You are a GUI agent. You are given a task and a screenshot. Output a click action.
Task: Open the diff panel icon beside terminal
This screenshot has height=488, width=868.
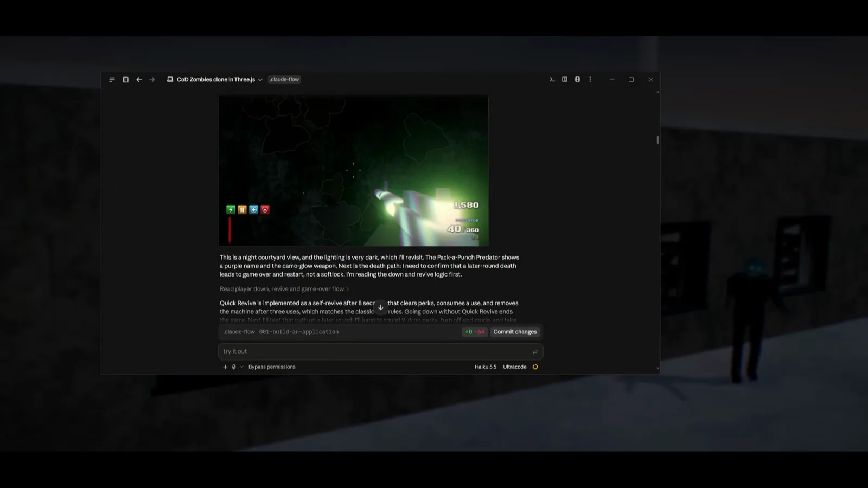point(565,80)
